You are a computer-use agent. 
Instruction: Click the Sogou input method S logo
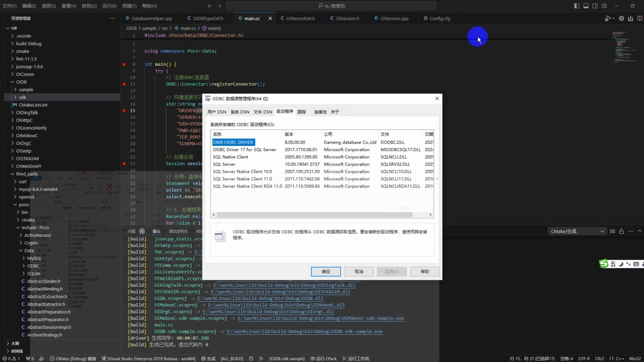(604, 264)
